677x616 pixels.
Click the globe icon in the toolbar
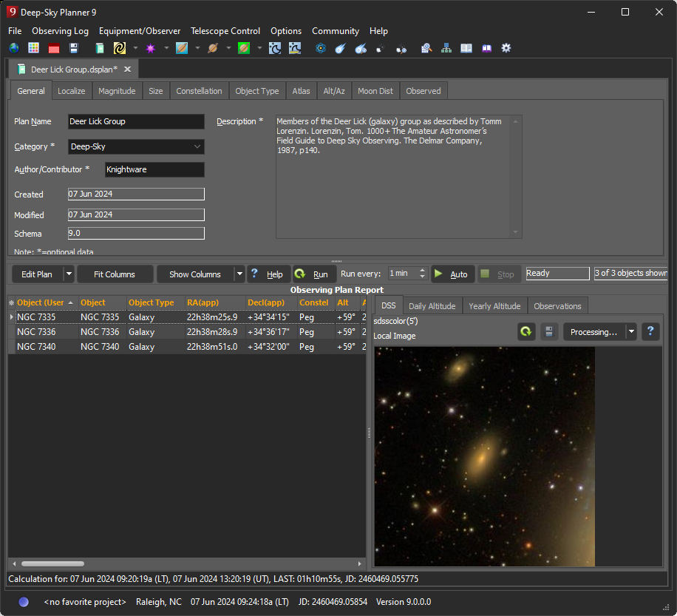click(x=14, y=48)
